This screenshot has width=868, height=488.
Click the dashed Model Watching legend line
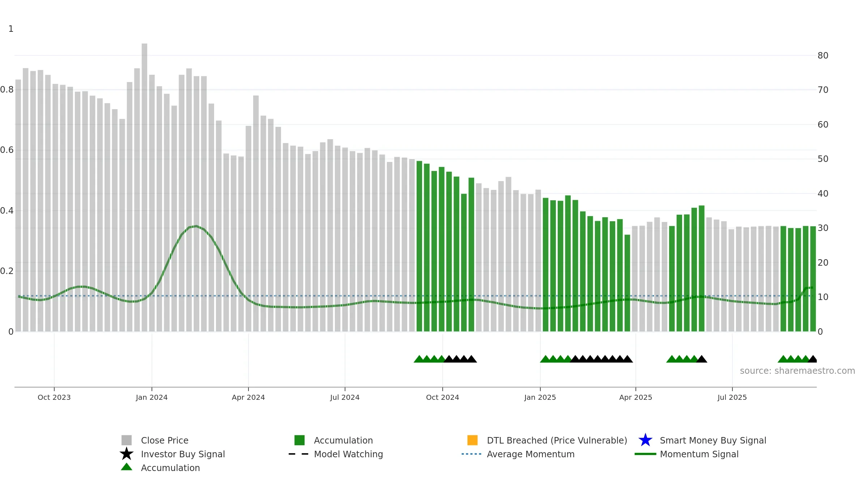(x=299, y=454)
